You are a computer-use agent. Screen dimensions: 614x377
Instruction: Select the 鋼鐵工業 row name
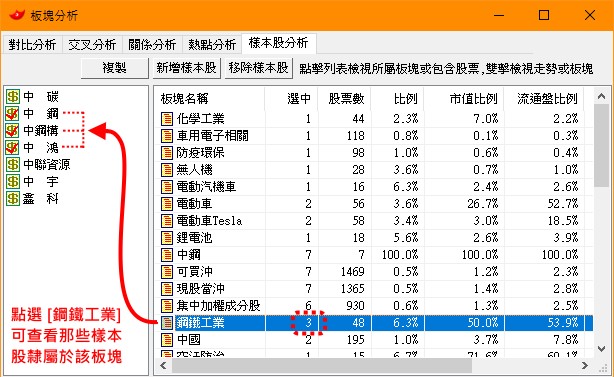[x=200, y=323]
